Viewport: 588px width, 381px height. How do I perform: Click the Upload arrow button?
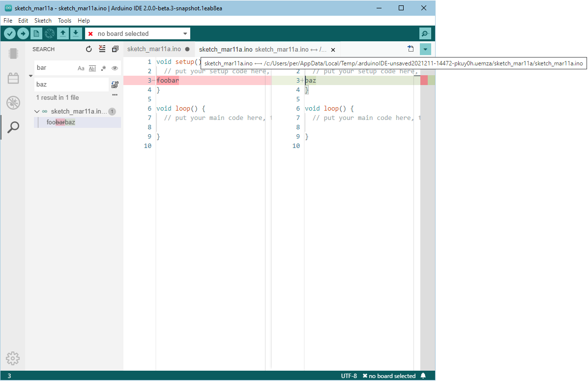(x=23, y=34)
